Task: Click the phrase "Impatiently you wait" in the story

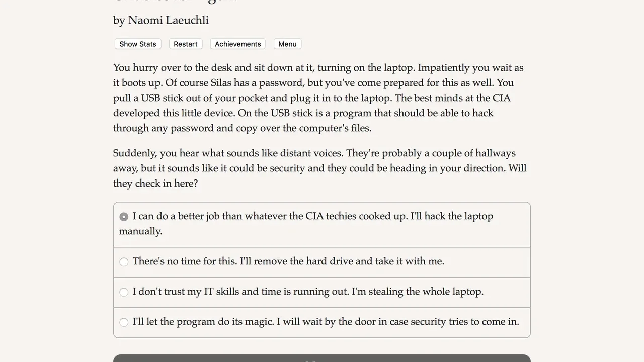Action: 464,68
